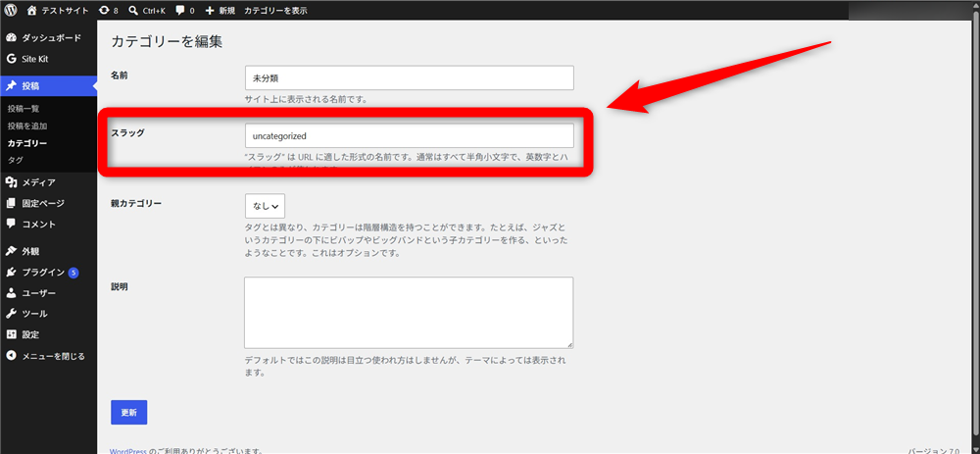Click the ツール wrench icon
This screenshot has width=980, height=454.
[x=11, y=314]
